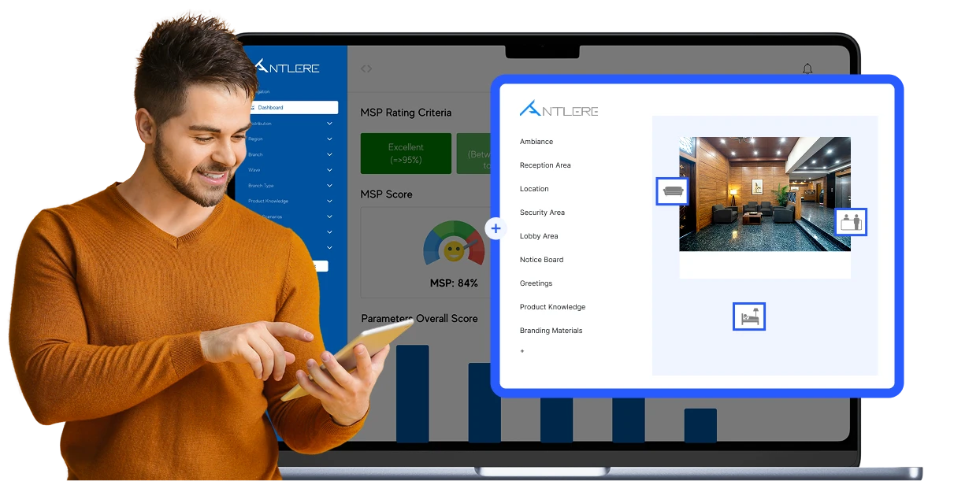Select Branding Materials in the popup list
Screen dimensions: 980x481
click(x=551, y=331)
